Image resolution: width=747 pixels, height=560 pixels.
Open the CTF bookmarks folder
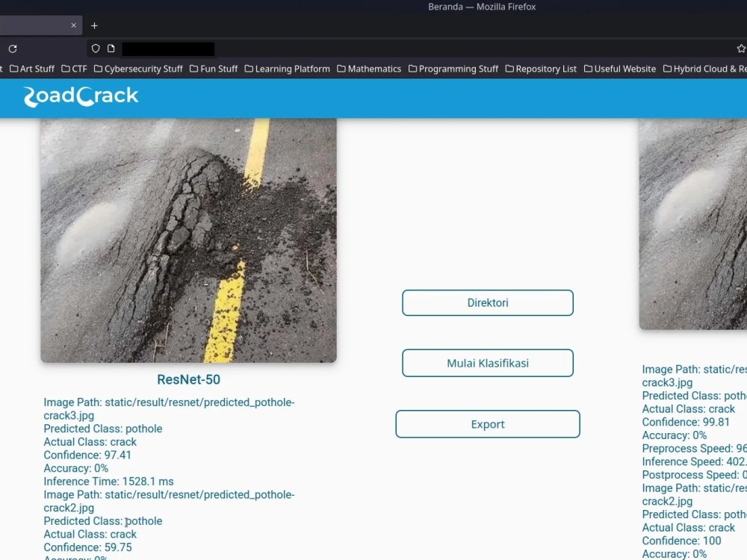74,69
